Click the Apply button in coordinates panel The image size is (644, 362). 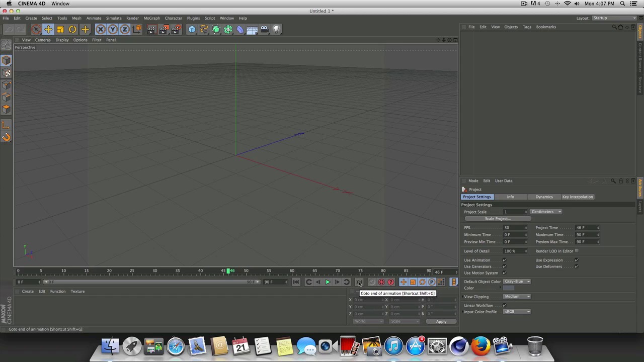coord(441,322)
